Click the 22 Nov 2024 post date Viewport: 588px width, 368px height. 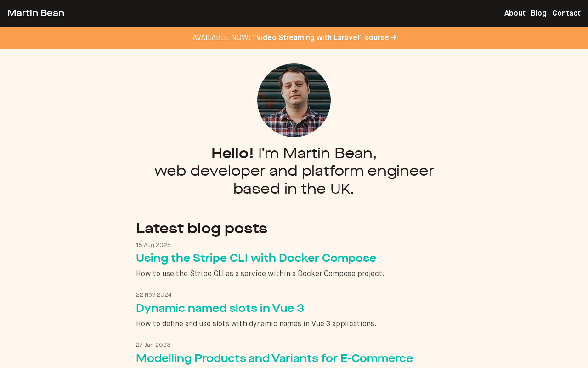coord(154,295)
